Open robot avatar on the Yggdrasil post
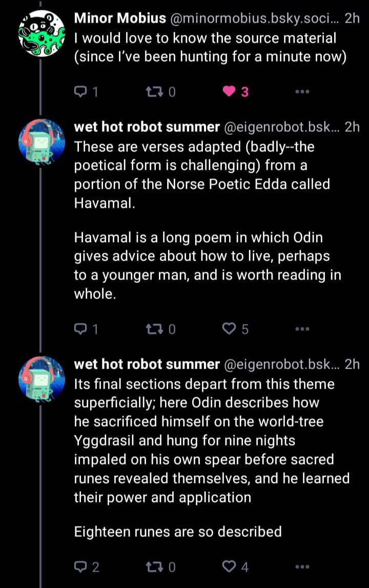This screenshot has width=369, height=588. point(40,378)
